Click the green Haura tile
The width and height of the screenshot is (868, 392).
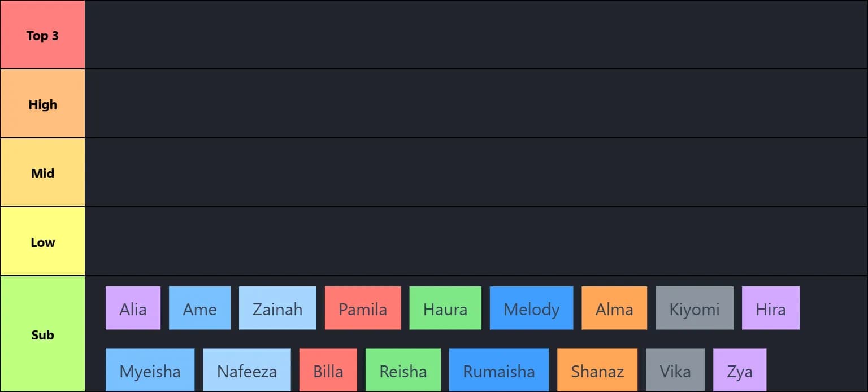point(445,308)
